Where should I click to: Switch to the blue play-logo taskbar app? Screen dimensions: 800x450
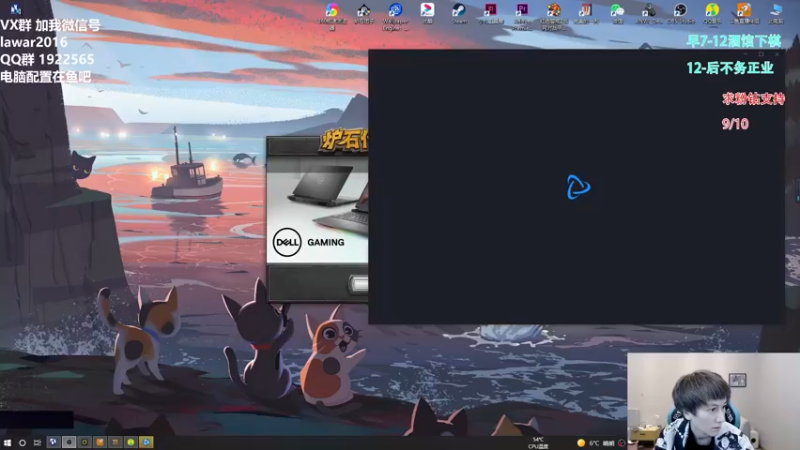[x=146, y=442]
